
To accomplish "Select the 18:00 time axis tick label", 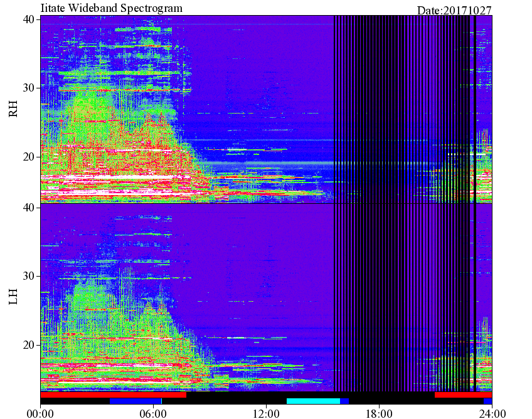I will tap(379, 413).
